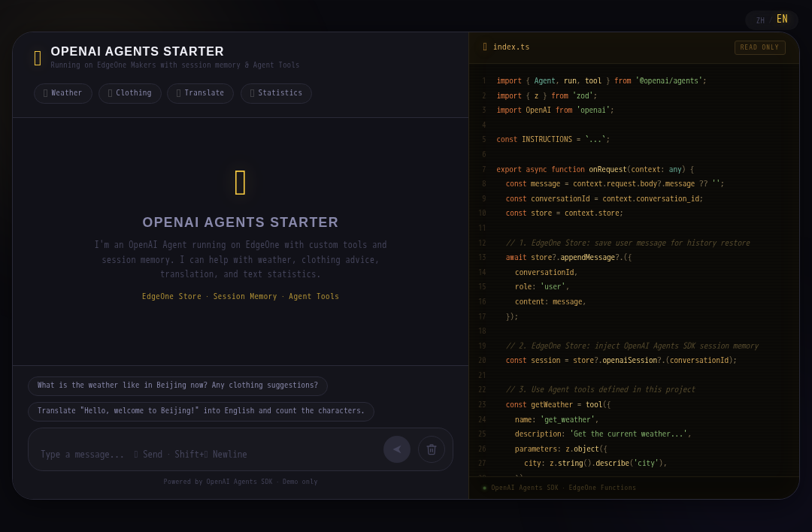The height and width of the screenshot is (532, 812).
Task: Select the Translate tool chip
Action: (201, 93)
